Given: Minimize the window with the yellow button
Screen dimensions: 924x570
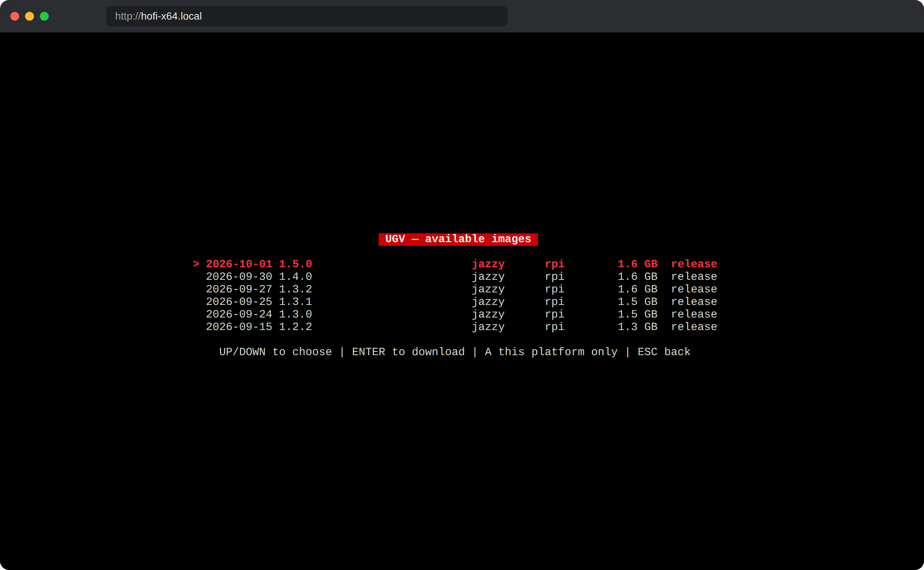Looking at the screenshot, I should [x=30, y=16].
